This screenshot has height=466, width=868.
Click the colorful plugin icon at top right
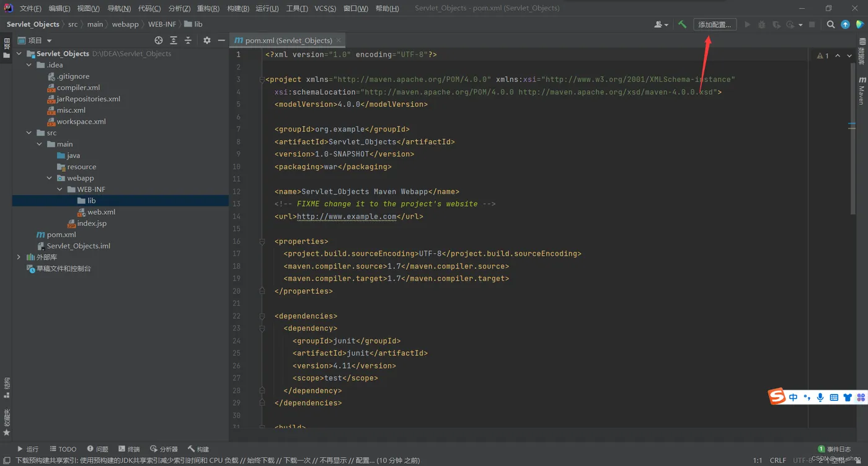860,24
